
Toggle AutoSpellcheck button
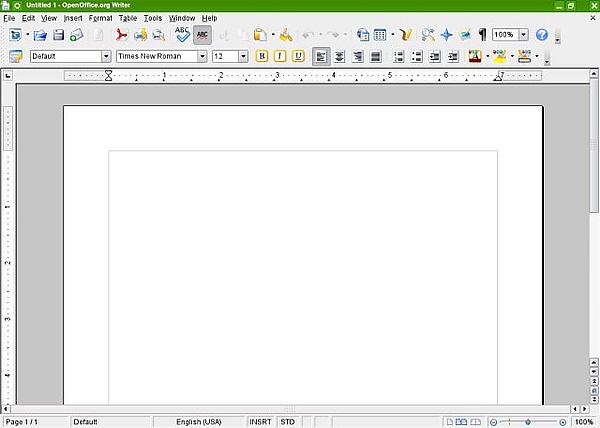pos(202,35)
